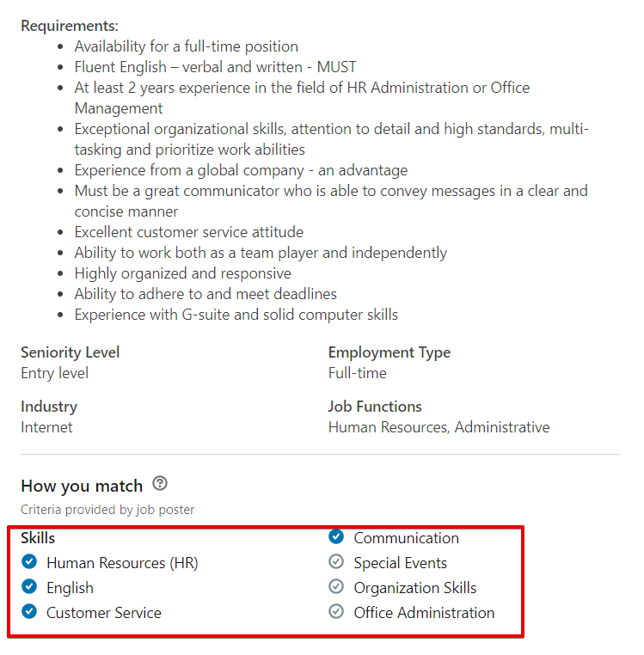This screenshot has height=655, width=644.
Task: Click the Human Resources, Administrative job functions text
Action: [439, 427]
